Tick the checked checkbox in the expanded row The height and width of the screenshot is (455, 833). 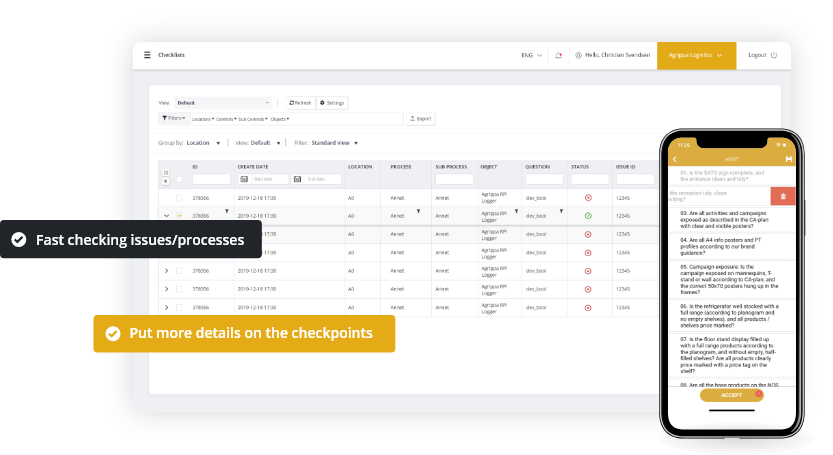click(x=179, y=215)
